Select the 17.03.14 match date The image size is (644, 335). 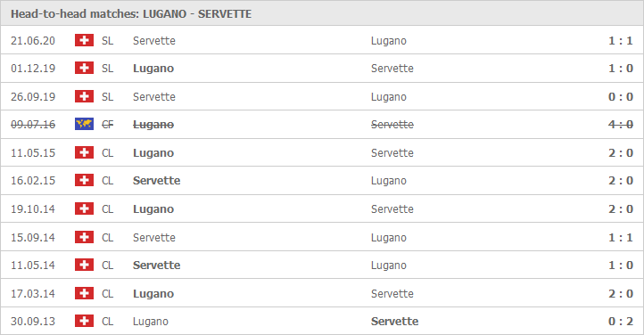click(x=33, y=294)
